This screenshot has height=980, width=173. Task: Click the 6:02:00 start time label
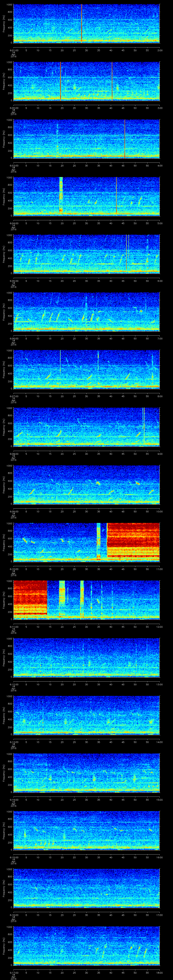[x=14, y=108]
